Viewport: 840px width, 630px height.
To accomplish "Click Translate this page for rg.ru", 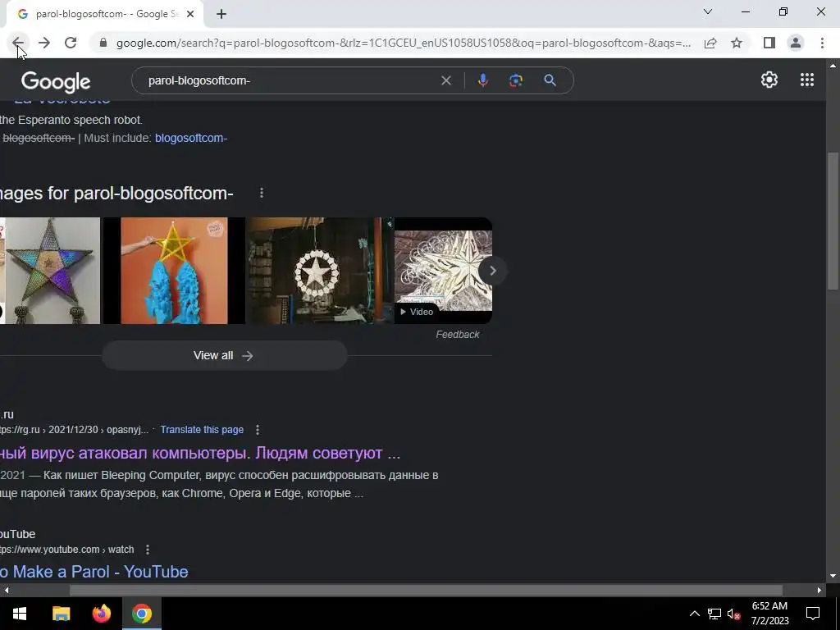I will [x=202, y=430].
